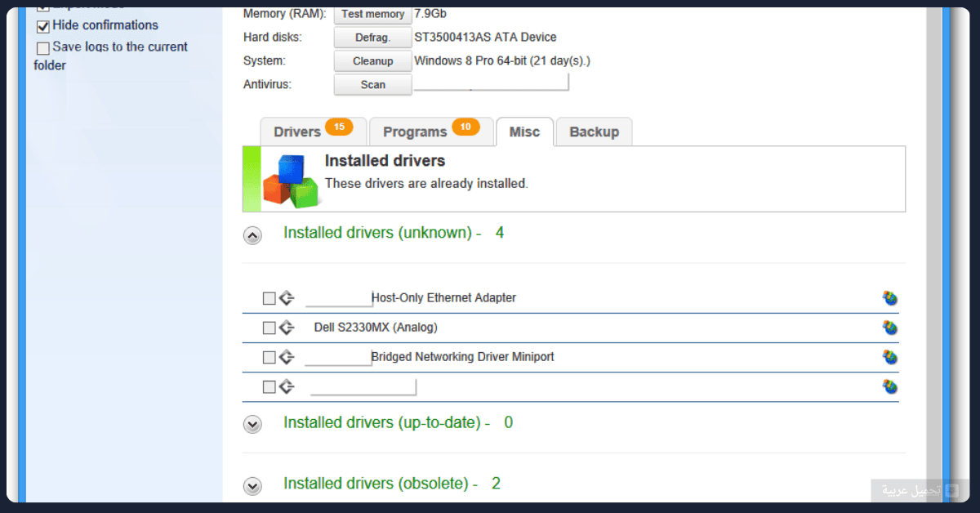
Task: Click the globe icon for Dell S2330MX (Analog)
Action: click(x=889, y=328)
